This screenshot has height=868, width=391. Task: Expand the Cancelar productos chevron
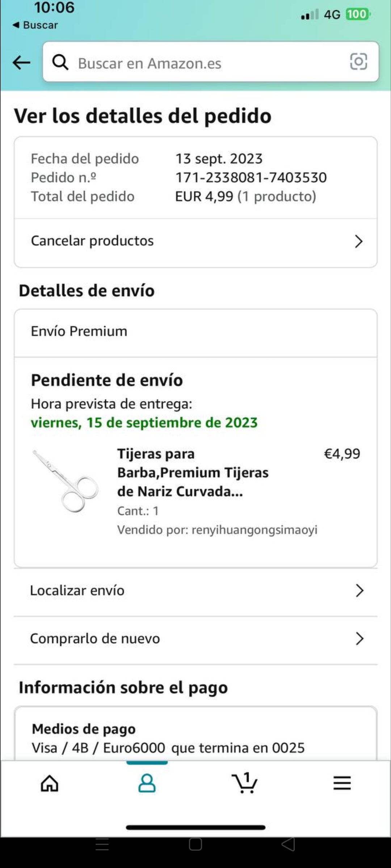click(358, 241)
